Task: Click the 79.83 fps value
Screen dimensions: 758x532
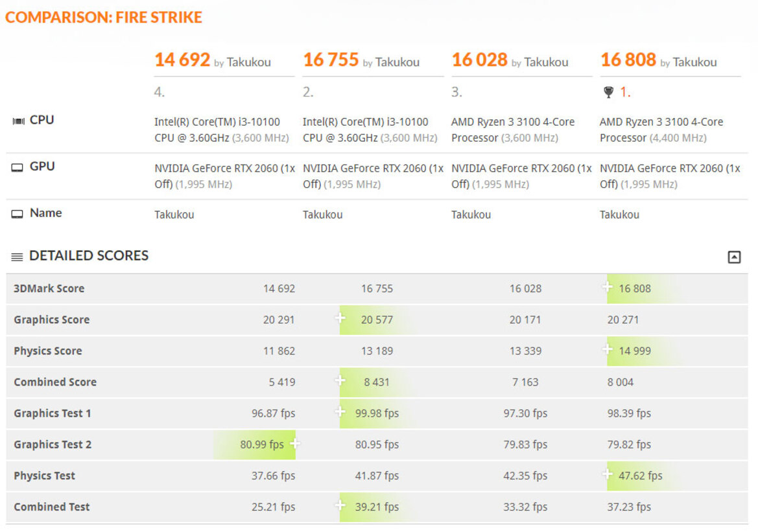Action: tap(525, 445)
